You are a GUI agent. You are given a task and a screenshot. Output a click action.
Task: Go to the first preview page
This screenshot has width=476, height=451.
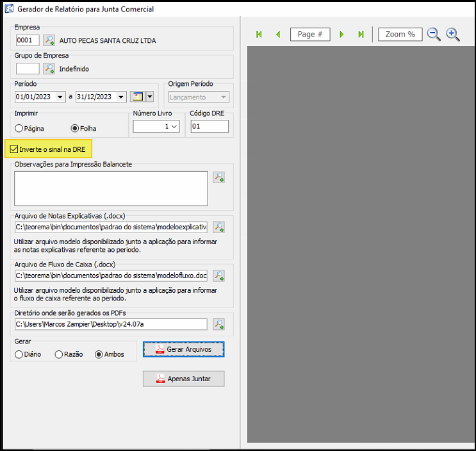pyautogui.click(x=259, y=35)
